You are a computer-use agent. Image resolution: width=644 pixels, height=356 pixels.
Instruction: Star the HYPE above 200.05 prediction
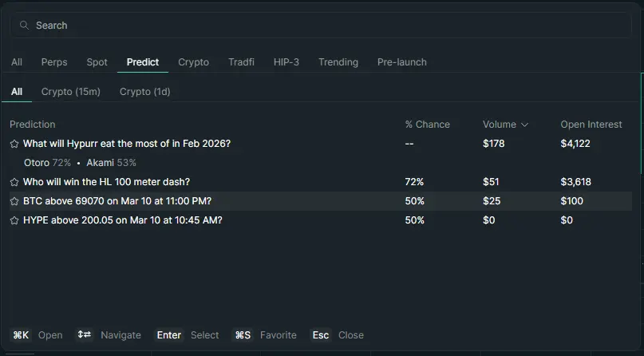(x=14, y=220)
